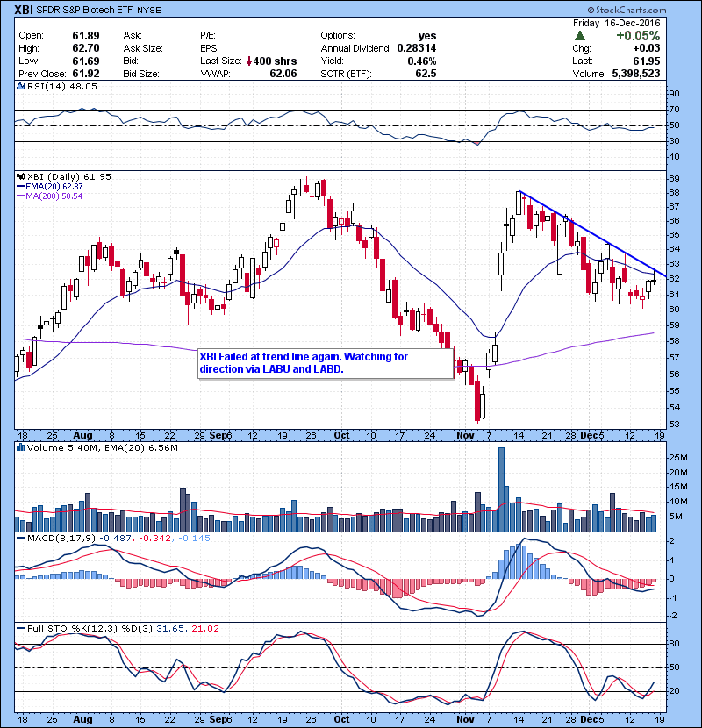Click the MACD(8,17,9) legend label
This screenshot has width=702, height=728.
pos(61,539)
